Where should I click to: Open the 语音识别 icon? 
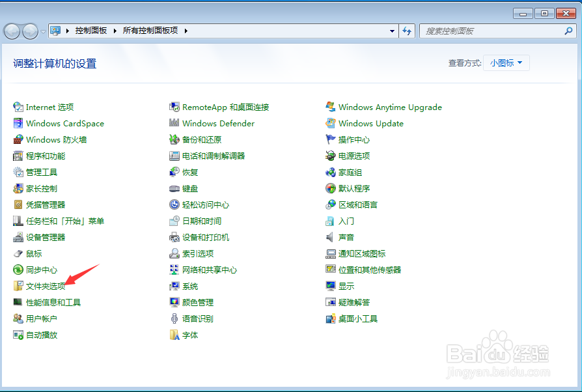[x=174, y=318]
